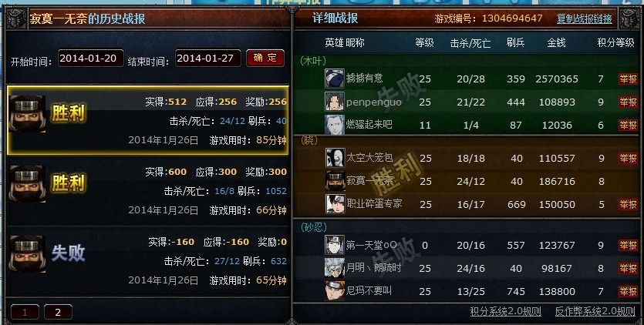Click hero avatar next to 撼撼有意
644x325 pixels.
334,79
